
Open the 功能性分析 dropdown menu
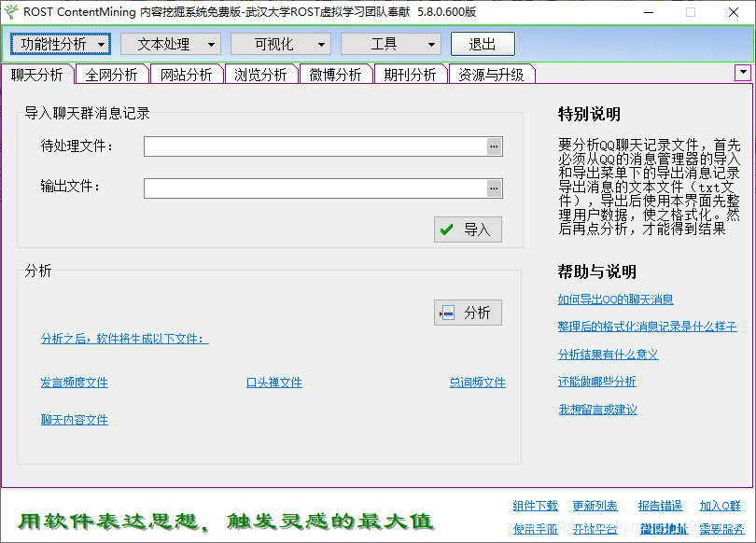pyautogui.click(x=61, y=45)
